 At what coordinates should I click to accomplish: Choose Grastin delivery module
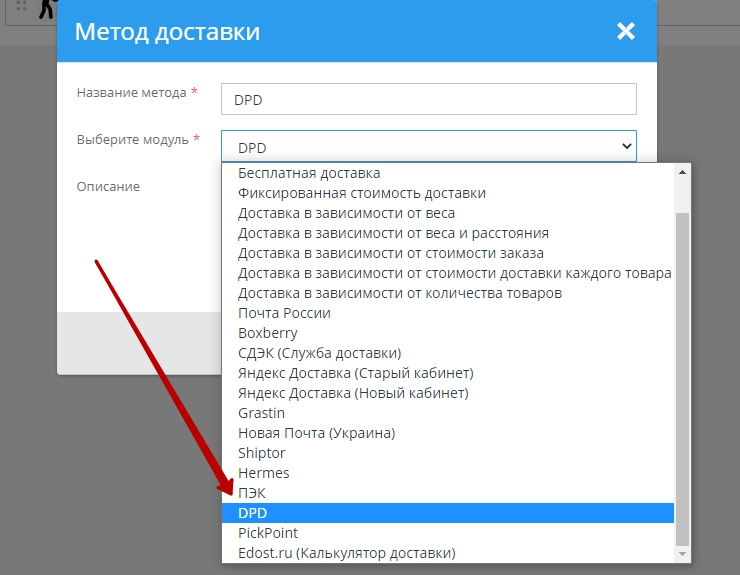pos(261,413)
